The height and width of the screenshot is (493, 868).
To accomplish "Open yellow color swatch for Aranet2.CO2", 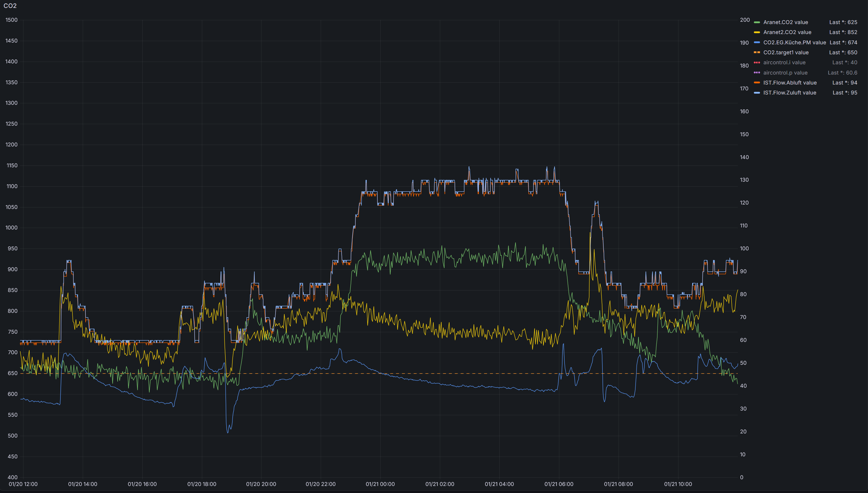I will point(757,32).
